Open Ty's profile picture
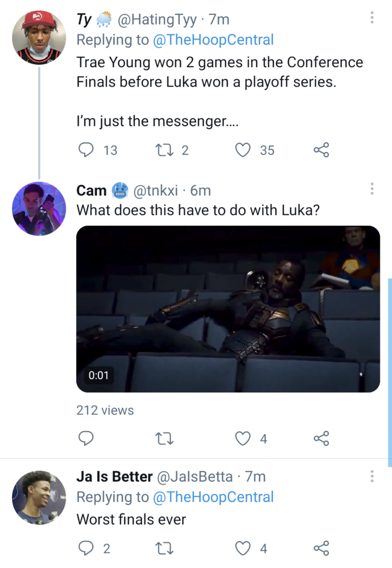The image size is (392, 568). (x=39, y=38)
